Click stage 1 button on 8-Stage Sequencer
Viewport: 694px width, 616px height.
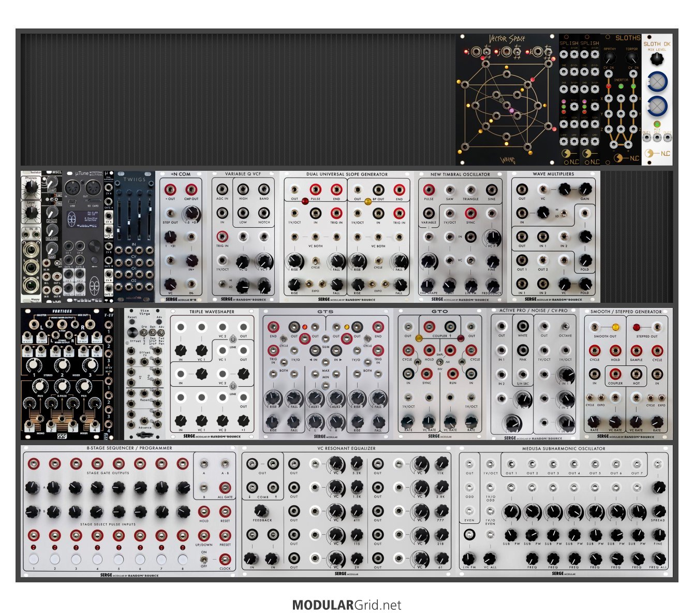coord(34,559)
